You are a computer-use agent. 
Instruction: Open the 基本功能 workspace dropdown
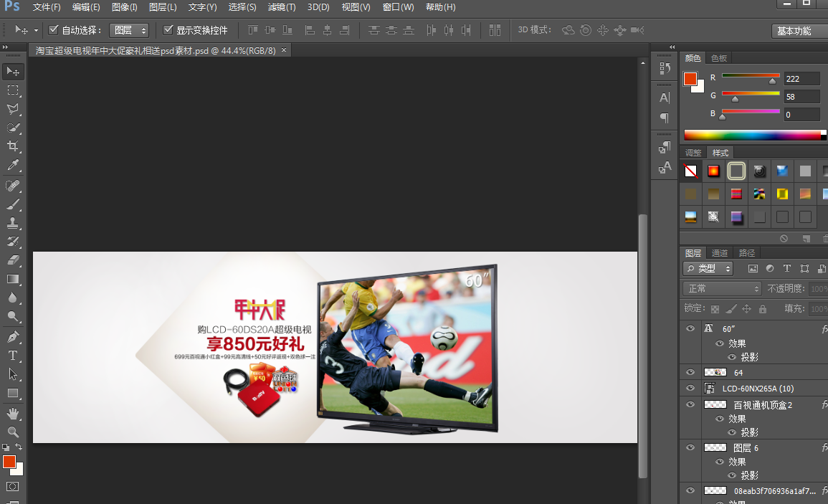799,31
